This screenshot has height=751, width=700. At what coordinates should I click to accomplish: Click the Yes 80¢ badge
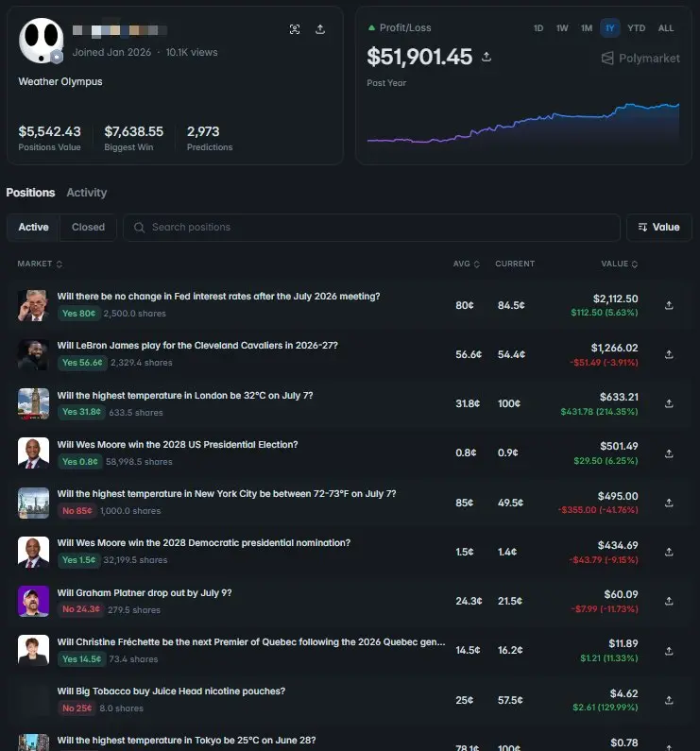(x=79, y=314)
